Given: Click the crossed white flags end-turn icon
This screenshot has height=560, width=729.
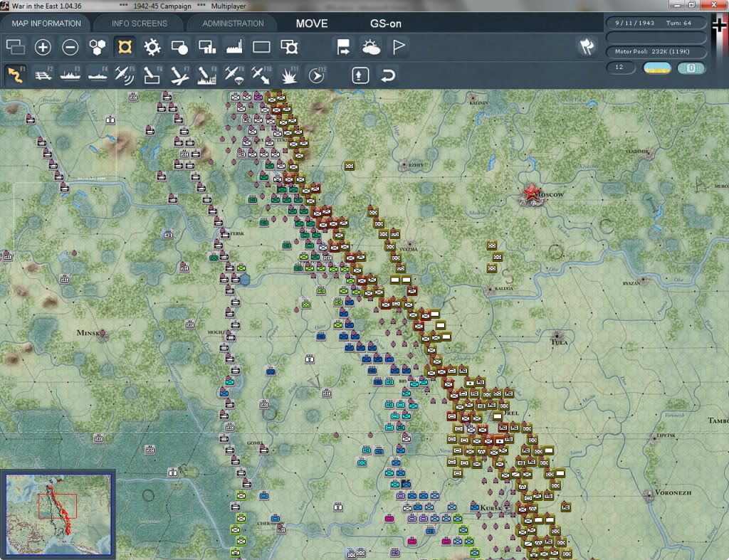Looking at the screenshot, I should [x=587, y=46].
